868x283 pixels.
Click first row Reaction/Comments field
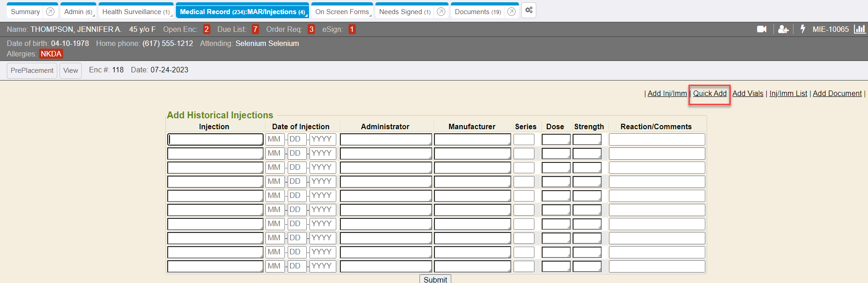tap(657, 139)
